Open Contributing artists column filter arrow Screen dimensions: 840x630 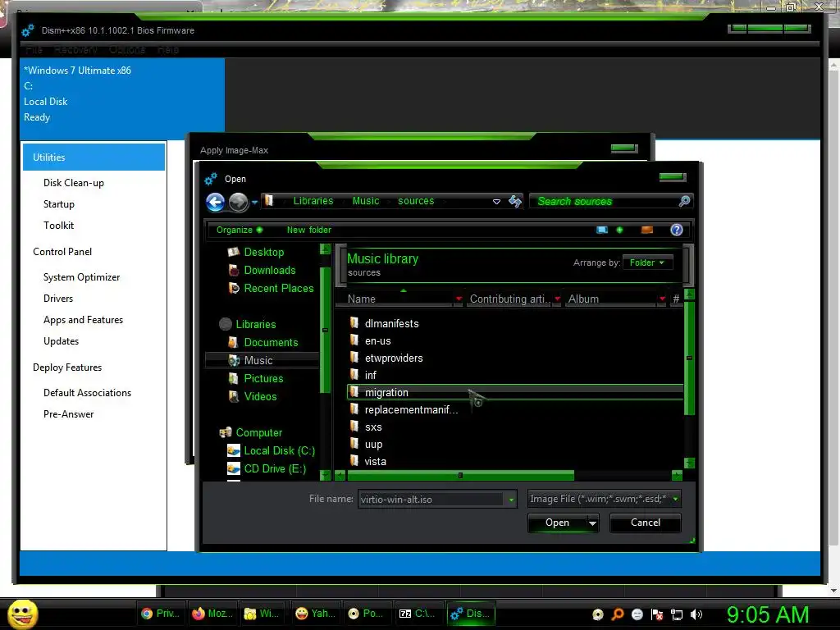tap(557, 299)
